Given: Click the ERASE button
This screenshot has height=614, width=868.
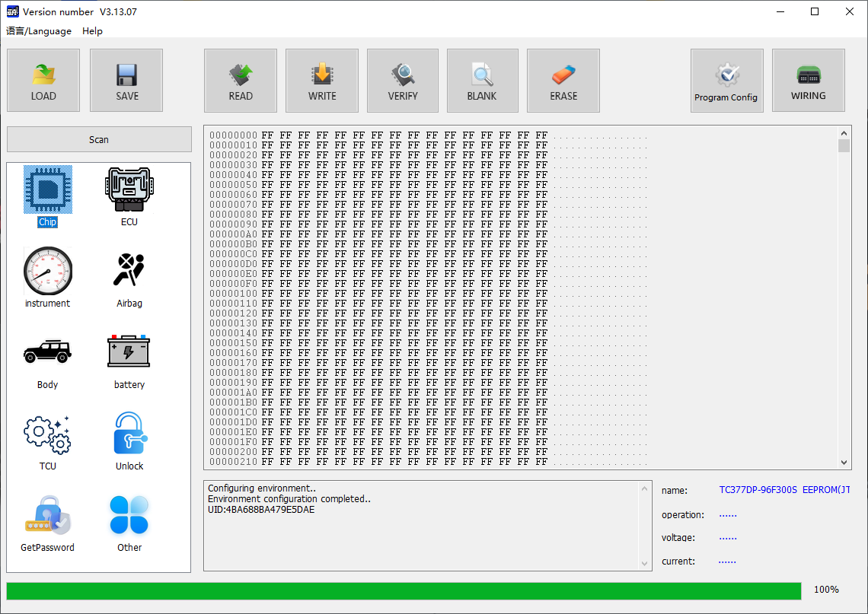Looking at the screenshot, I should point(563,80).
